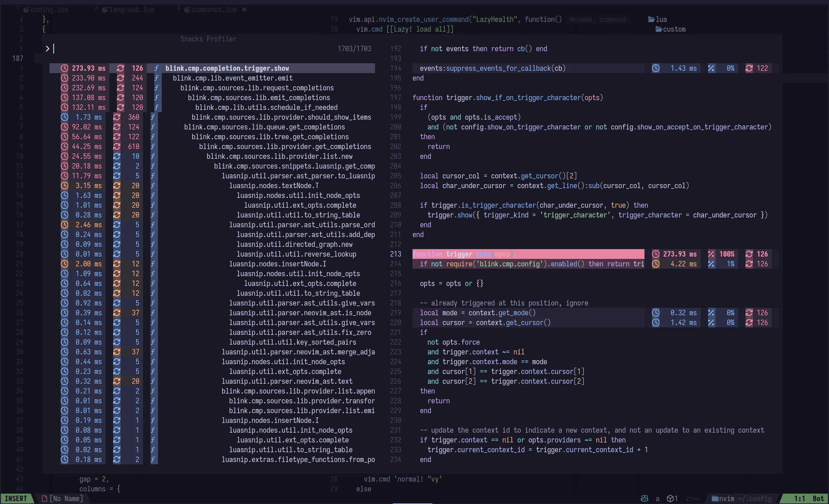This screenshot has height=504, width=829.
Task: Click the 1703/1703 match counter
Action: 354,49
